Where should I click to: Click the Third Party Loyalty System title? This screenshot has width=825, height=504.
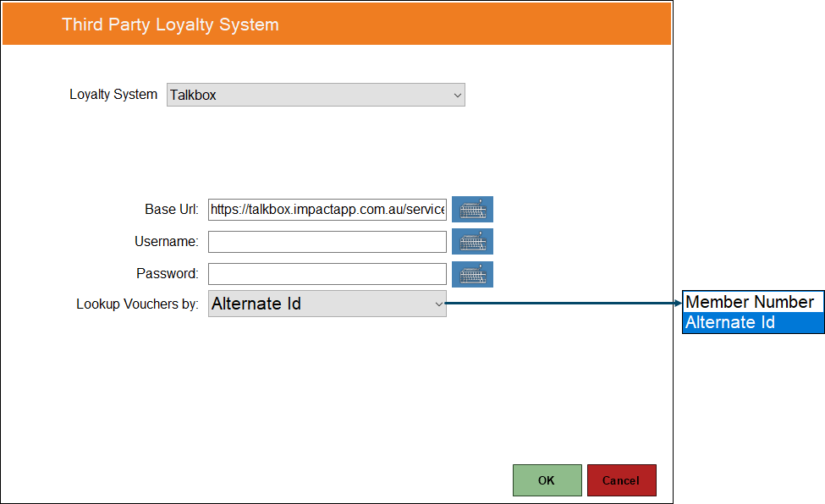170,25
